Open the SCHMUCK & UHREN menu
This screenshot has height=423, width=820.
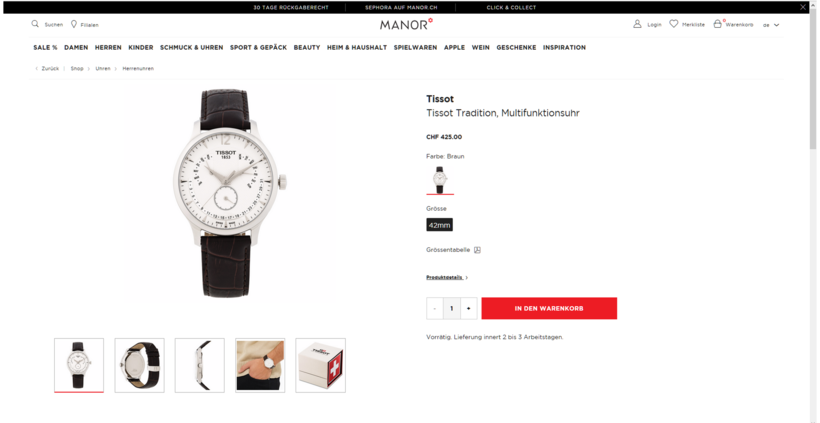click(191, 48)
